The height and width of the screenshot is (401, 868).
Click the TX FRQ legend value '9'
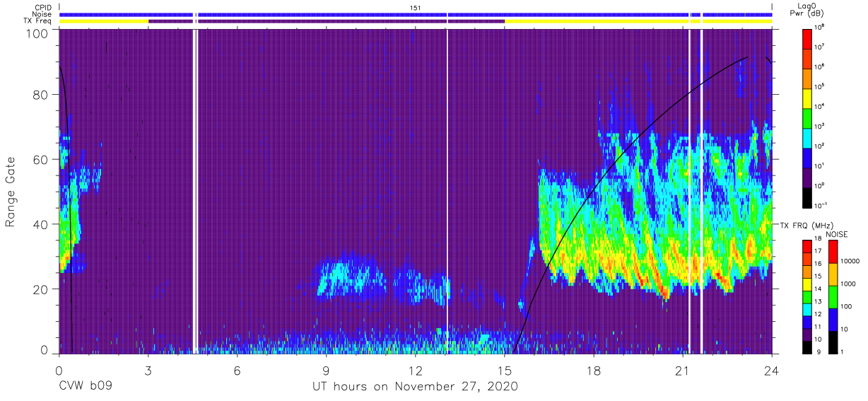pos(819,351)
